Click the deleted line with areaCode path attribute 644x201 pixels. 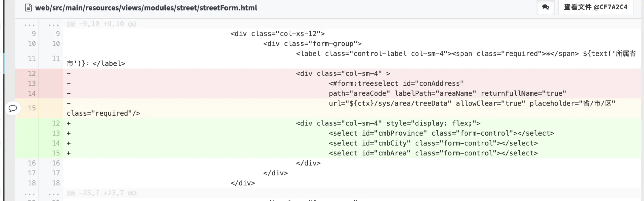[x=447, y=93]
